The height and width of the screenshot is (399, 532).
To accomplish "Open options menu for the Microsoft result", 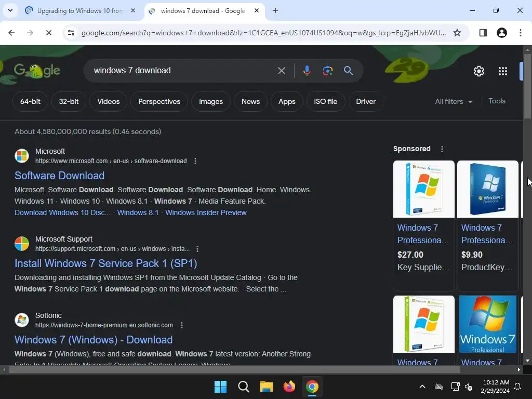I will point(195,161).
